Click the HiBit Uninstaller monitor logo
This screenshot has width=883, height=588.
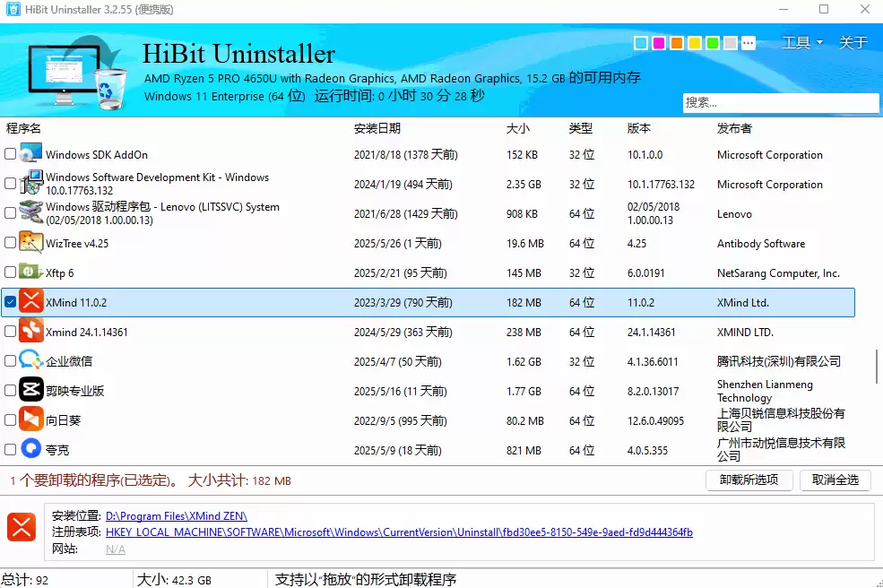tap(78, 72)
